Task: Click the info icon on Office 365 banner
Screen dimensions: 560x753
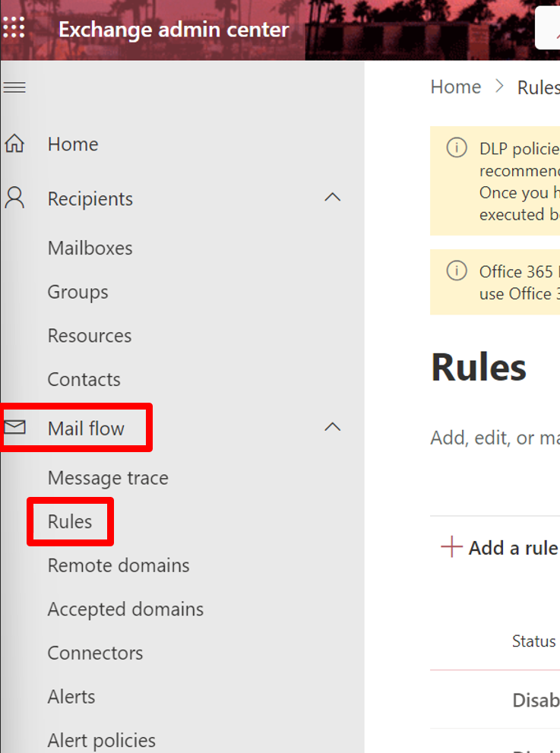Action: (x=456, y=270)
